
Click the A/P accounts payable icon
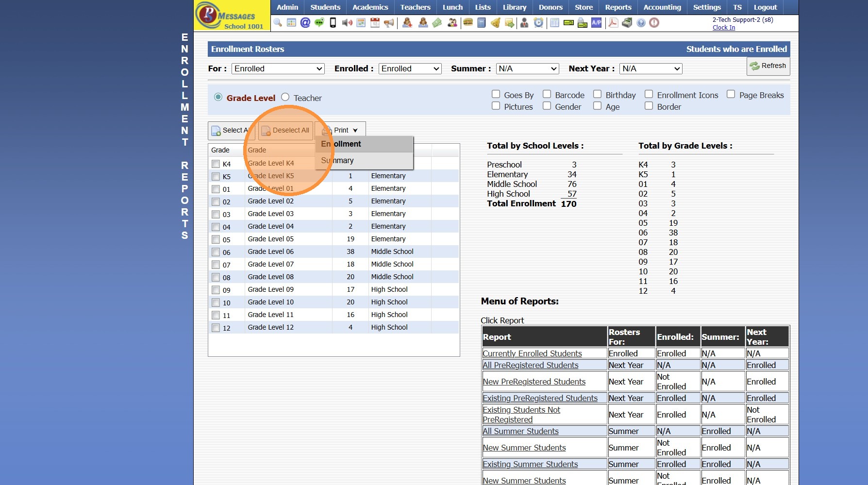596,23
